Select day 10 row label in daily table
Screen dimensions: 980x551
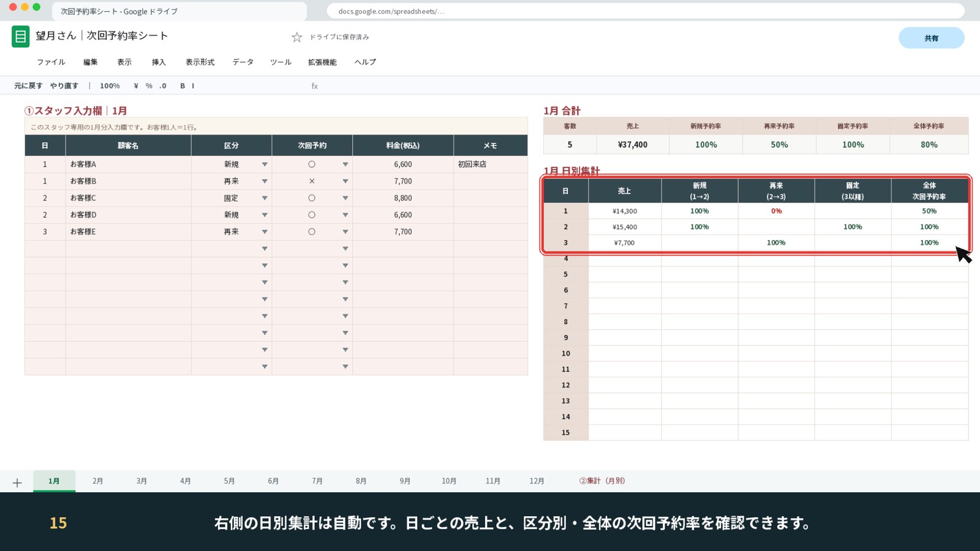[x=566, y=354]
